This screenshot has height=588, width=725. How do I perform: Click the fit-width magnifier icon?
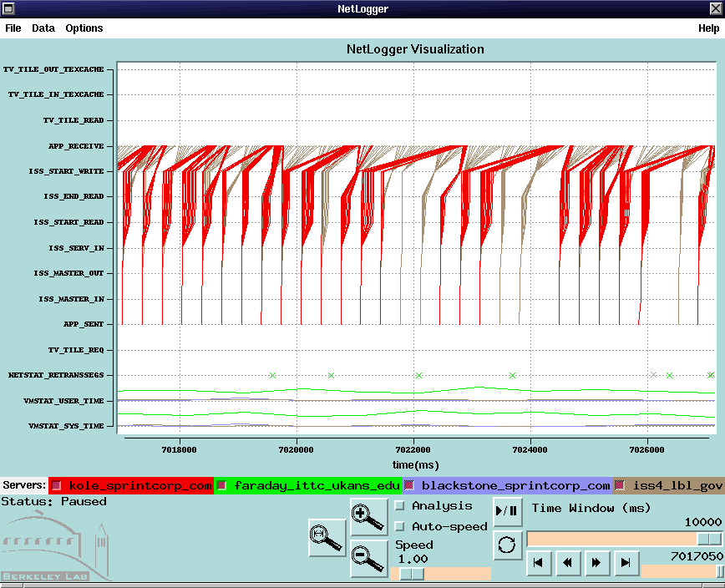327,538
